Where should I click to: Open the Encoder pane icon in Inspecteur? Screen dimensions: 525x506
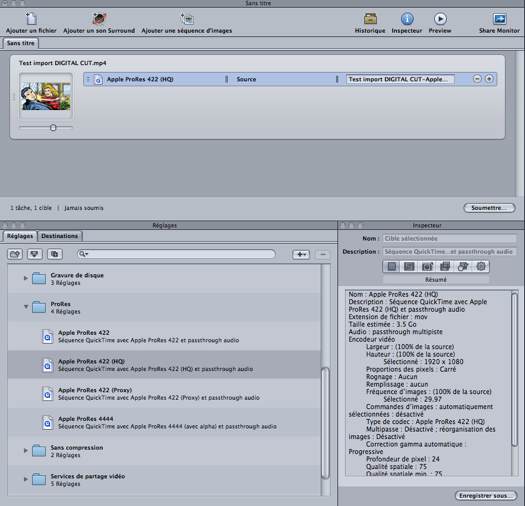409,267
